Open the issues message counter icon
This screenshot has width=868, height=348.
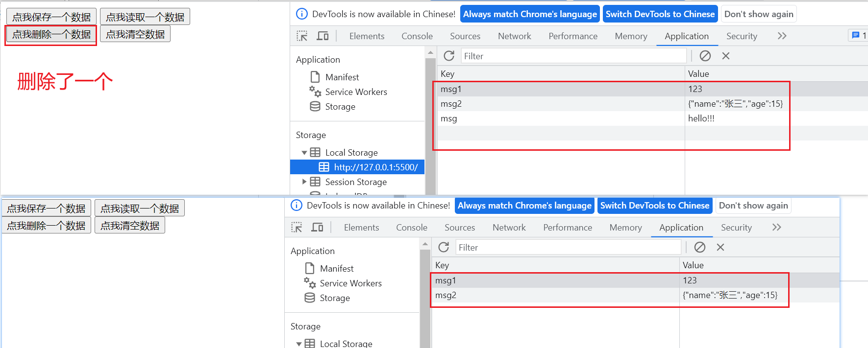[x=858, y=35]
